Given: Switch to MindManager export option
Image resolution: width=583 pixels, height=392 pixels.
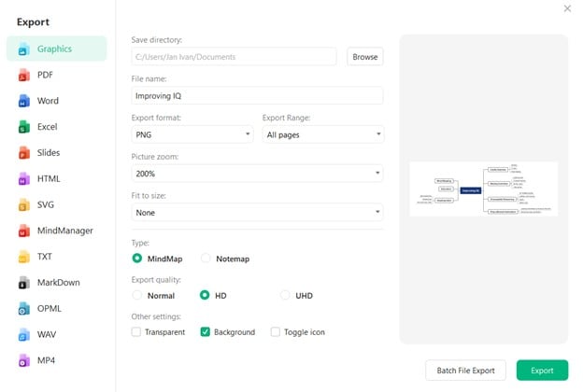Looking at the screenshot, I should 56,231.
